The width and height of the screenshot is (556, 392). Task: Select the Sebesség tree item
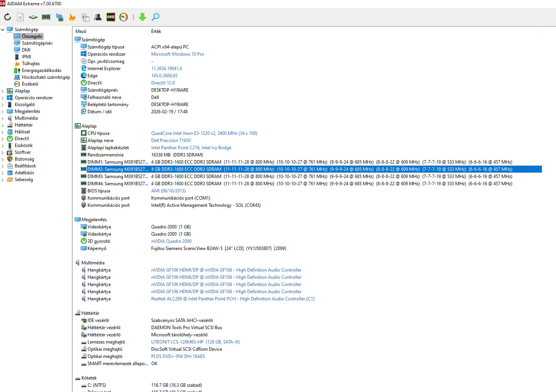[x=23, y=180]
